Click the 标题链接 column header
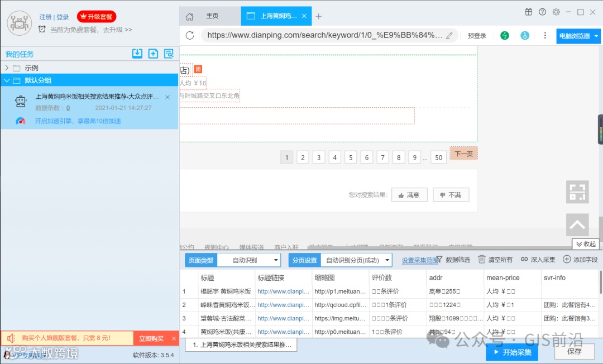This screenshot has height=364, width=603. 284,277
